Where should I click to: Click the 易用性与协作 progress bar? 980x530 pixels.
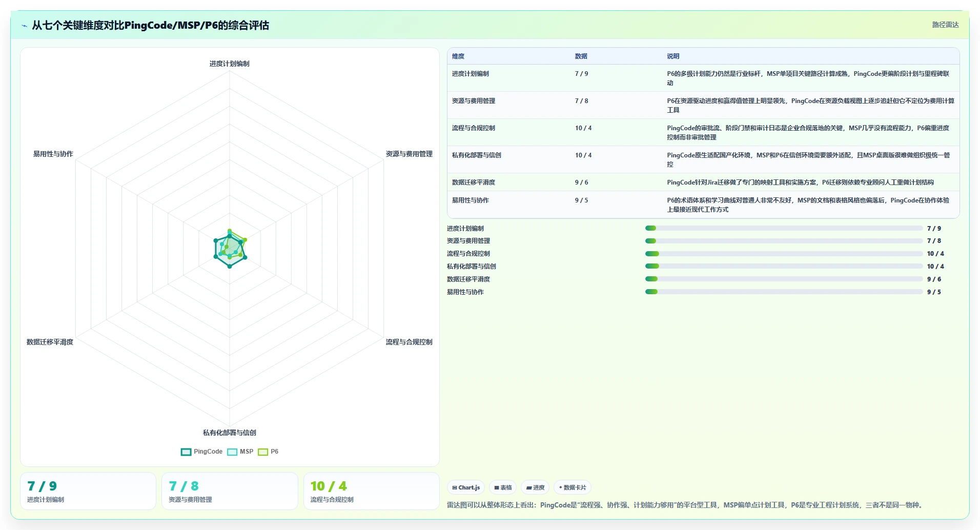[x=784, y=292]
